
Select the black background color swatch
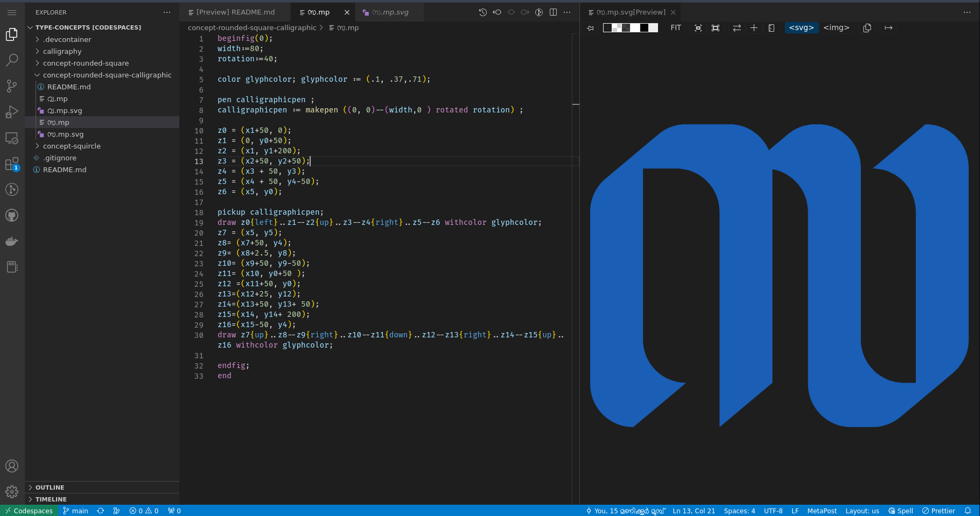click(644, 28)
